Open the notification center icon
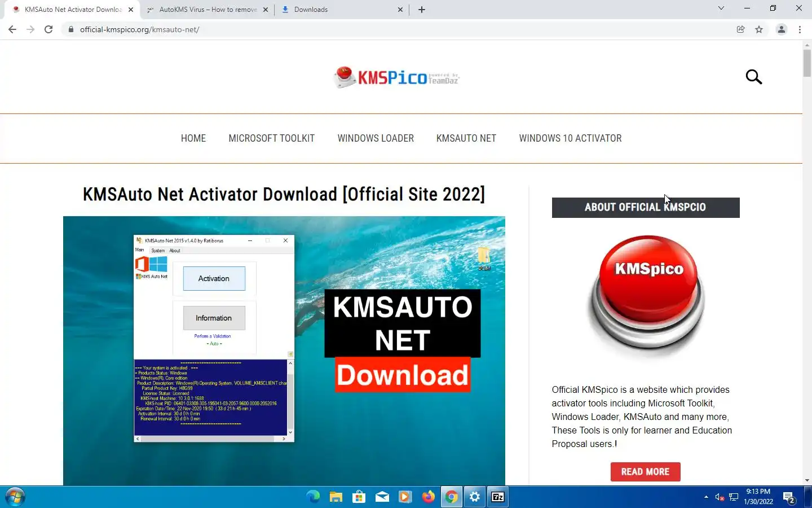The image size is (812, 508). [x=789, y=497]
